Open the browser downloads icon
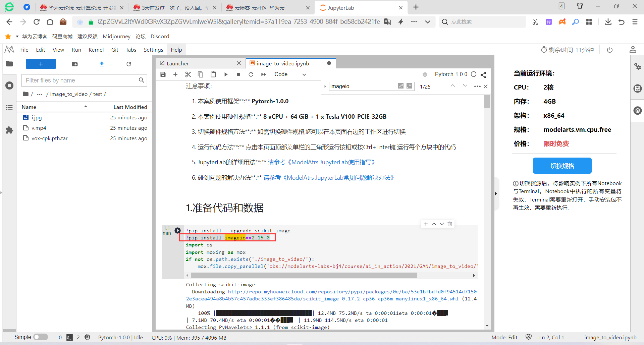This screenshot has width=644, height=345. [608, 22]
